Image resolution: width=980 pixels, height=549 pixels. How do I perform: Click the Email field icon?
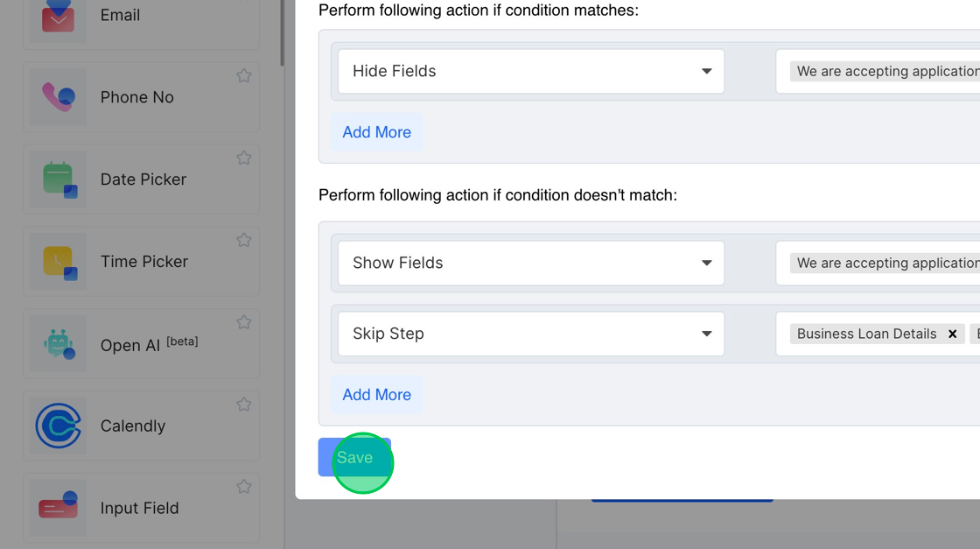(58, 17)
